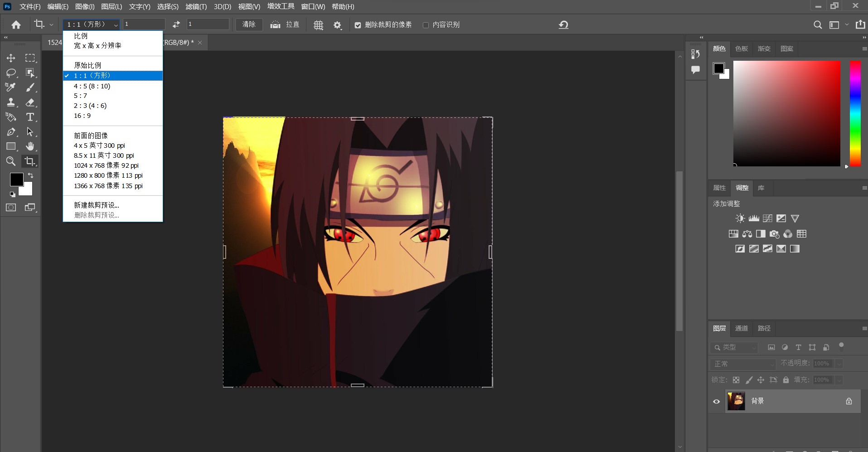Pick a color in the red color field

tap(787, 113)
